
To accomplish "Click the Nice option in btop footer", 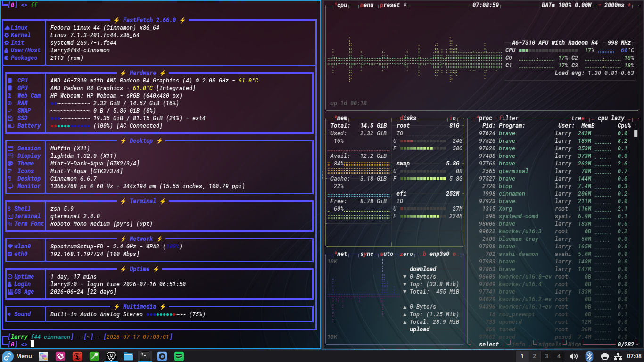I will [574, 345].
